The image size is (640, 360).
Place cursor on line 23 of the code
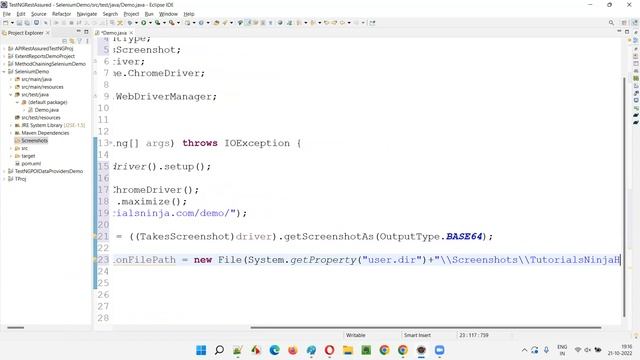(367, 260)
